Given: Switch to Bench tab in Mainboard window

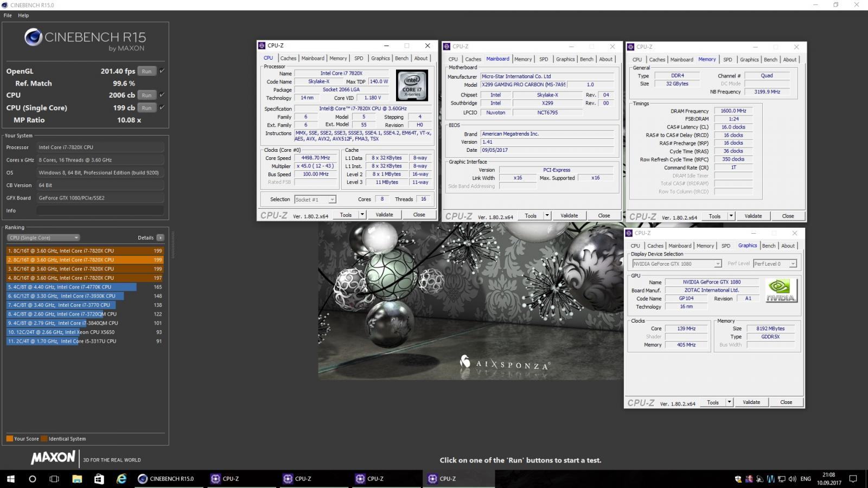Looking at the screenshot, I should 586,60.
